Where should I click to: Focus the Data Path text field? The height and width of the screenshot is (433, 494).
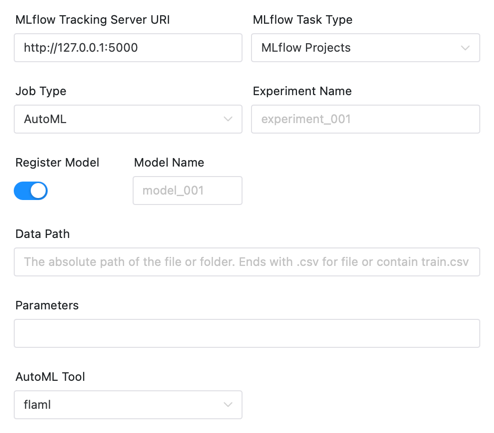247,262
